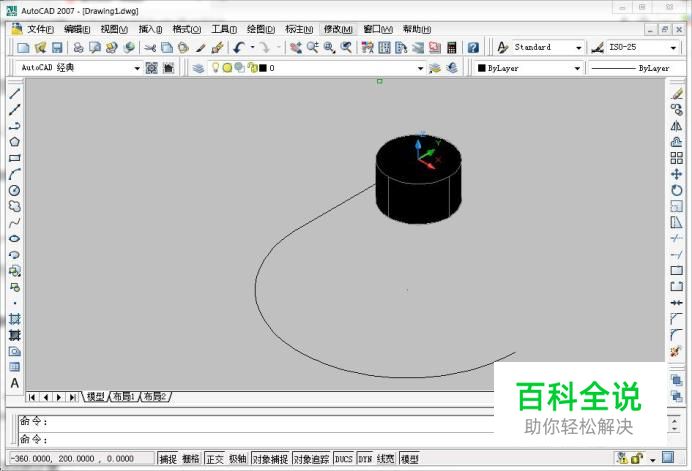Open the 工具(T) menu

tap(224, 29)
